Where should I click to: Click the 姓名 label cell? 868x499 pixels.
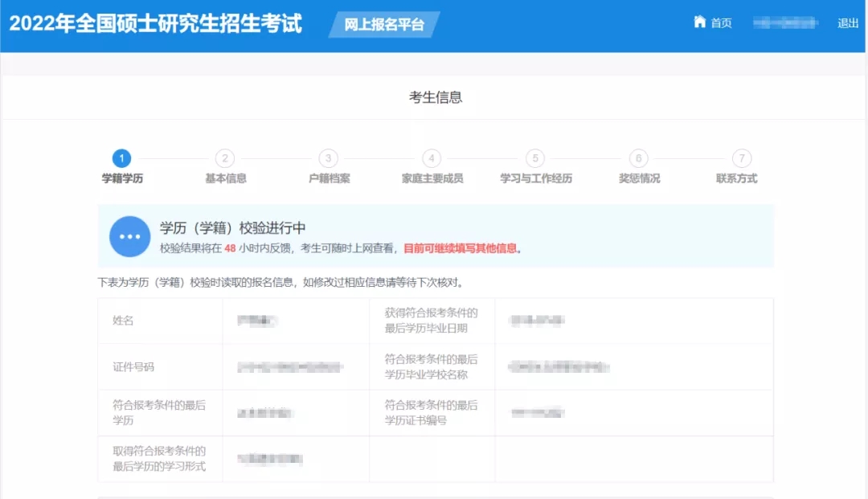coord(160,321)
